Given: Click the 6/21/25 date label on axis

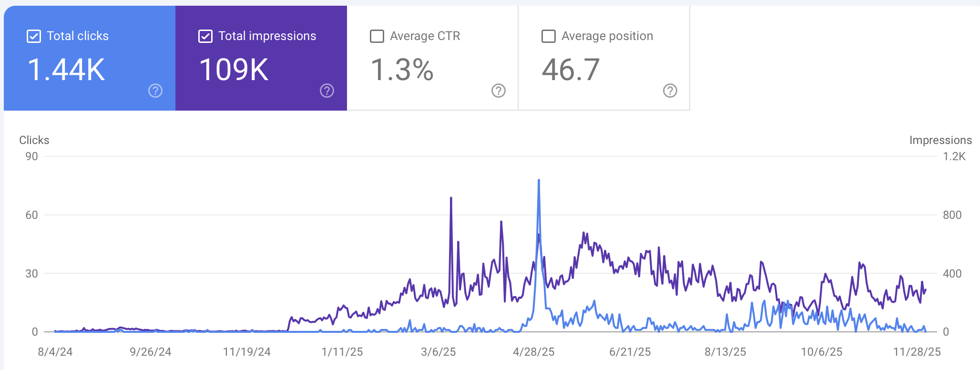Looking at the screenshot, I should coord(630,352).
